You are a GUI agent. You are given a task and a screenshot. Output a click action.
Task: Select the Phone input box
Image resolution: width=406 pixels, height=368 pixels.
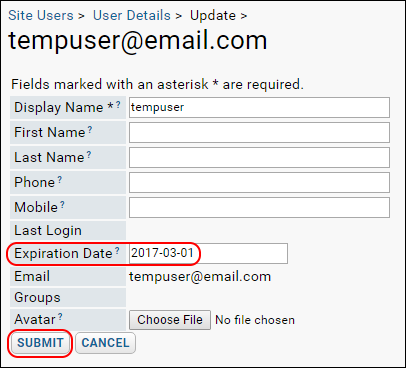tap(259, 182)
